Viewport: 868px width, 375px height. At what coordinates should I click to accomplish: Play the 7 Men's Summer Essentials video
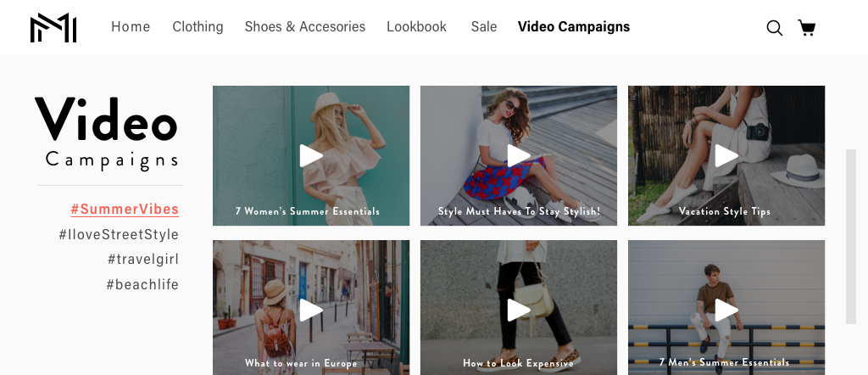coord(726,311)
